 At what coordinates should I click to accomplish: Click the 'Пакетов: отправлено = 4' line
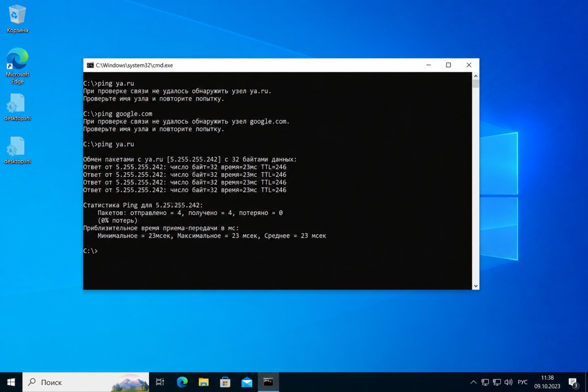point(190,213)
